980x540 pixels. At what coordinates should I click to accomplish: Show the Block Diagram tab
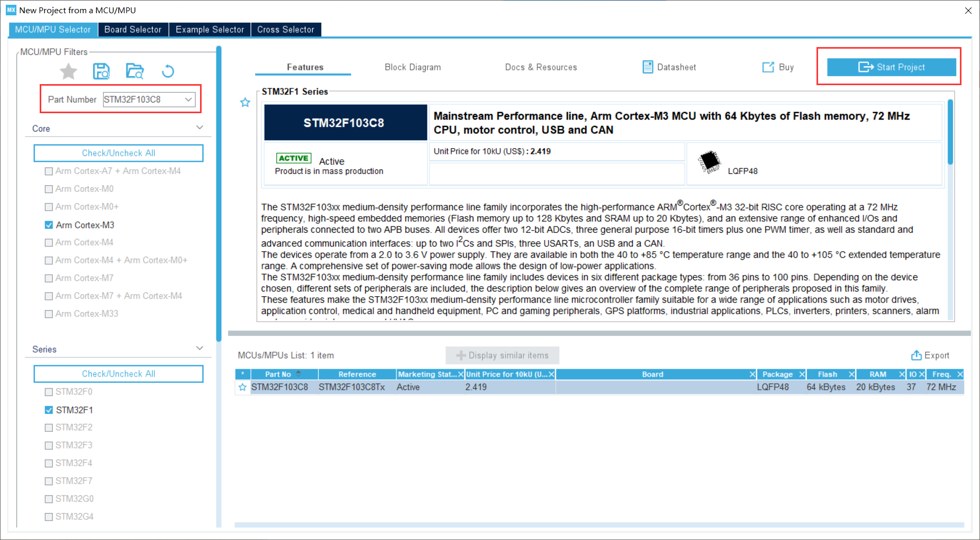click(x=413, y=67)
